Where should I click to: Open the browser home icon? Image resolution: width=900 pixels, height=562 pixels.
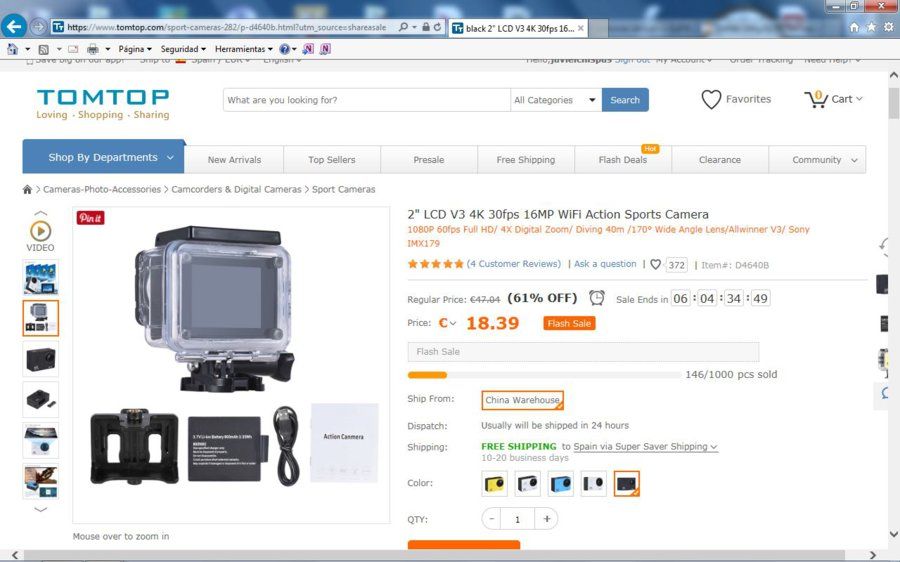(854, 28)
